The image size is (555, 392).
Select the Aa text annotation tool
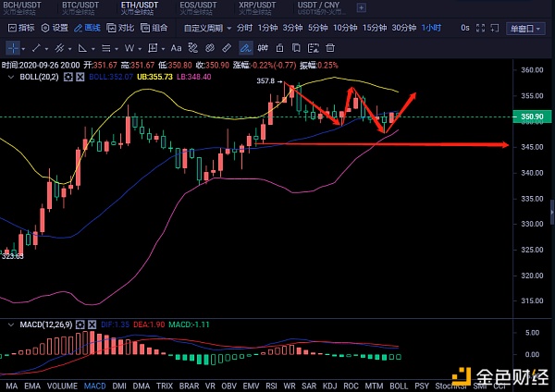(176, 48)
